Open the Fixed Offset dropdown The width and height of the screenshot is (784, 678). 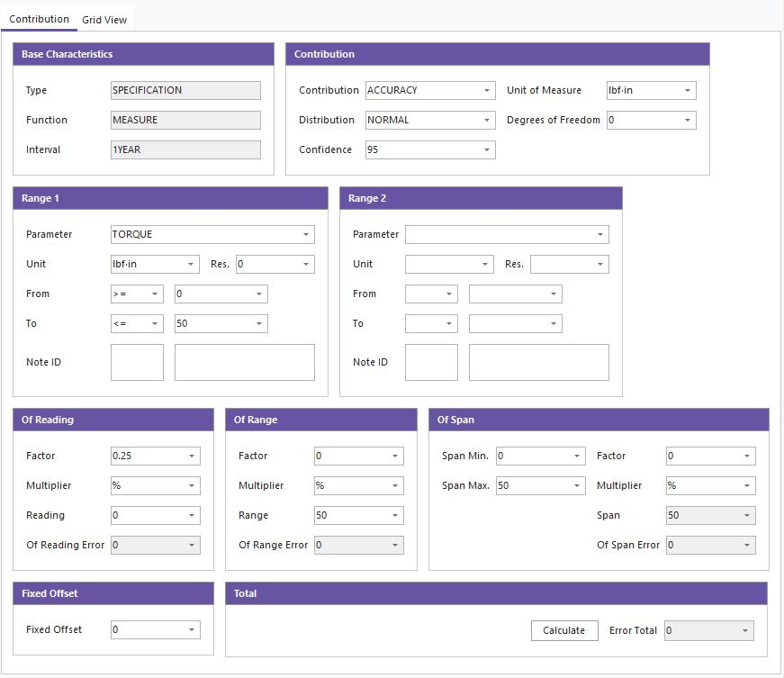192,629
